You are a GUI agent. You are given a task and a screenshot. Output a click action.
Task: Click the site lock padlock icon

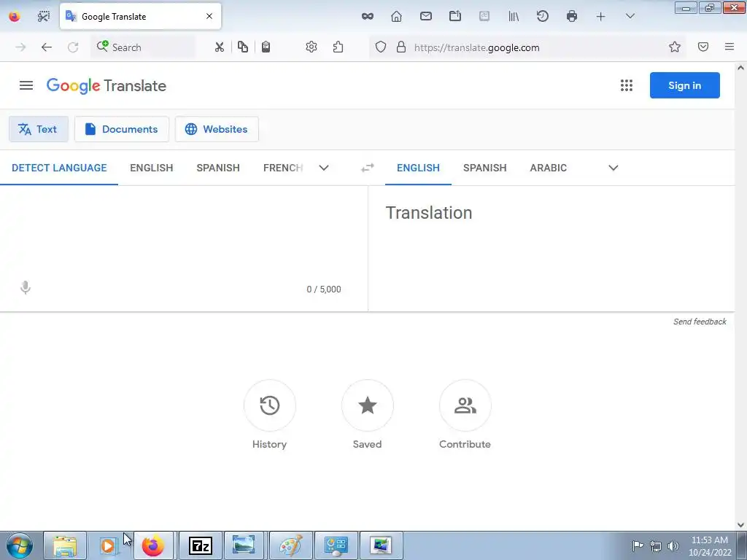tap(401, 47)
